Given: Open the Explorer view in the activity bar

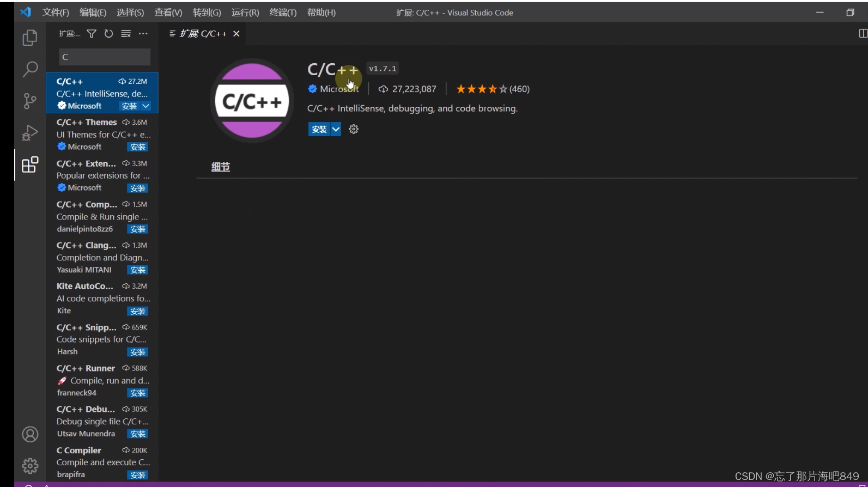Looking at the screenshot, I should coord(30,38).
